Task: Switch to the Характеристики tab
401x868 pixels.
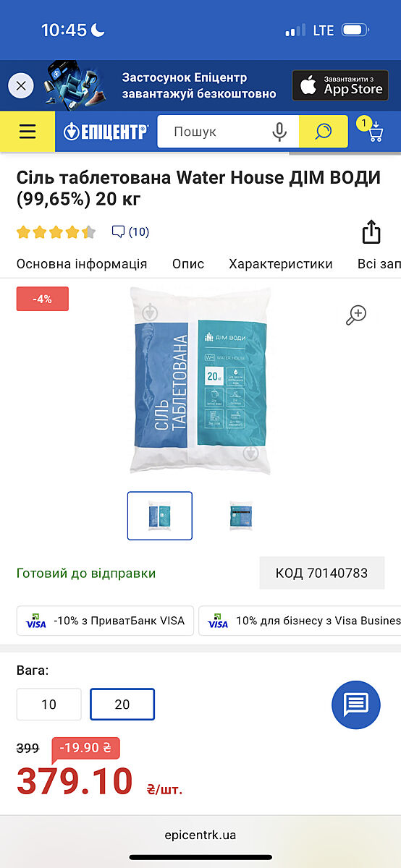Action: pos(281,264)
